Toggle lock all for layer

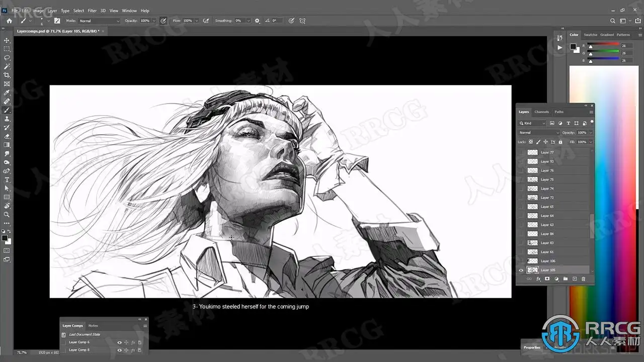tap(560, 142)
